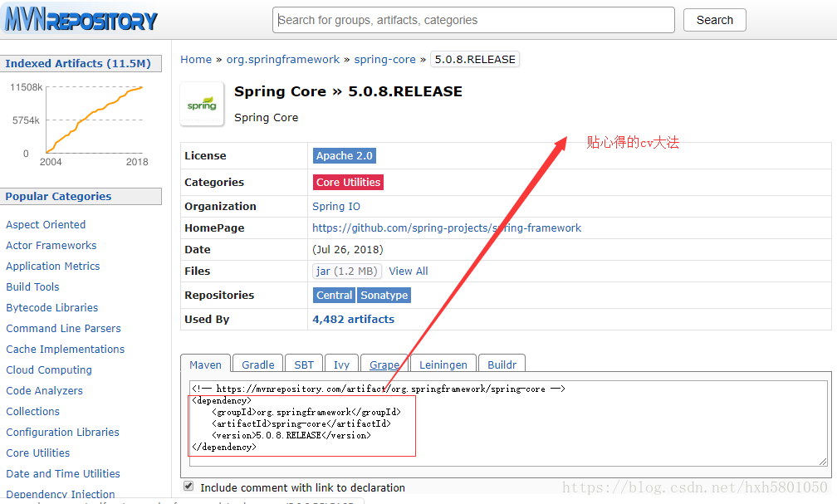The image size is (837, 504).
Task: Click the Indexed Artifacts growth chart
Action: pos(79,124)
